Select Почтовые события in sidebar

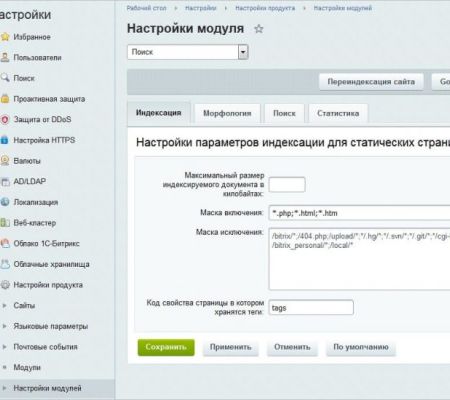tap(45, 347)
